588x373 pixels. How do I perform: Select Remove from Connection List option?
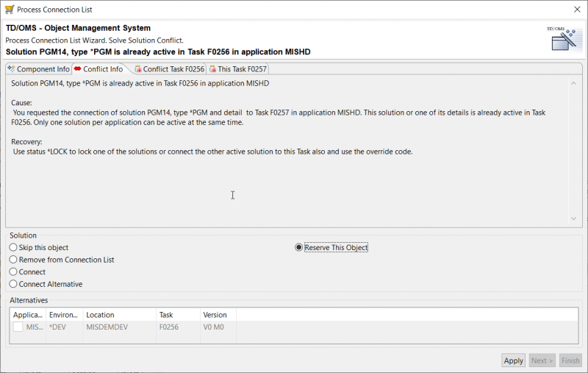[13, 260]
